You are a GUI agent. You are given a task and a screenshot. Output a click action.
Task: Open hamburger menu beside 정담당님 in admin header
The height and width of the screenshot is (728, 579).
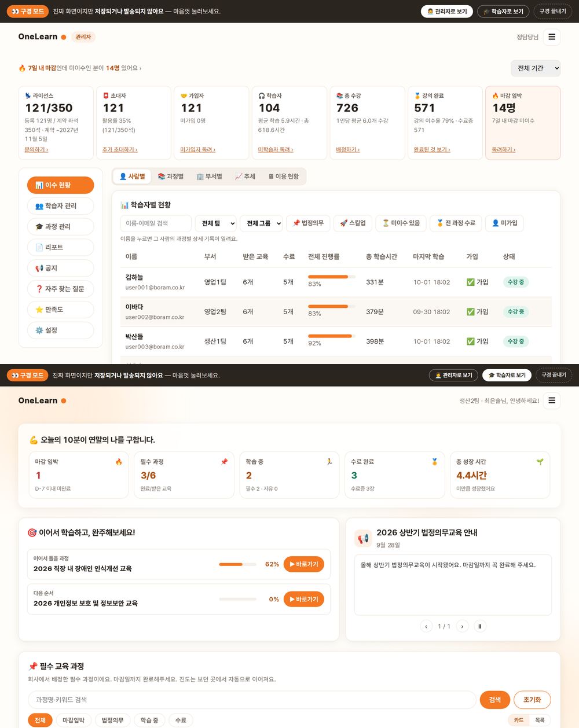(x=552, y=37)
